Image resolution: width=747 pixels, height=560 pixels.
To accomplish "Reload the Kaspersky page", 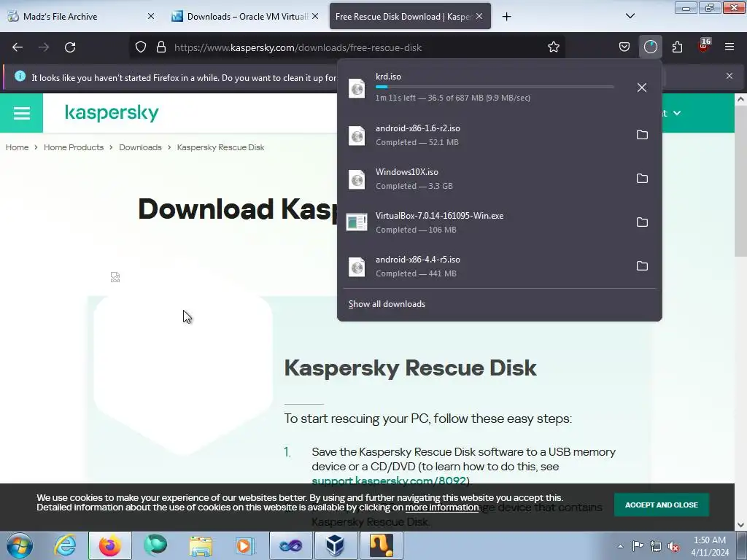I will click(70, 47).
